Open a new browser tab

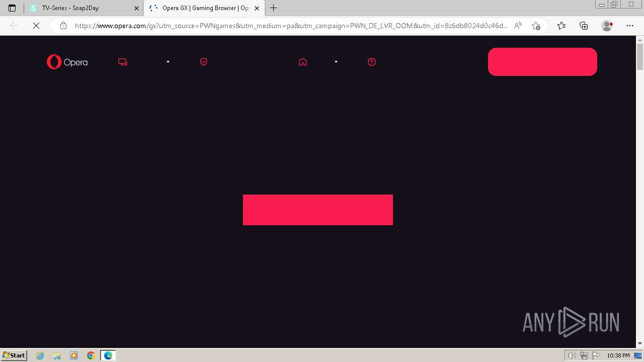tap(274, 8)
